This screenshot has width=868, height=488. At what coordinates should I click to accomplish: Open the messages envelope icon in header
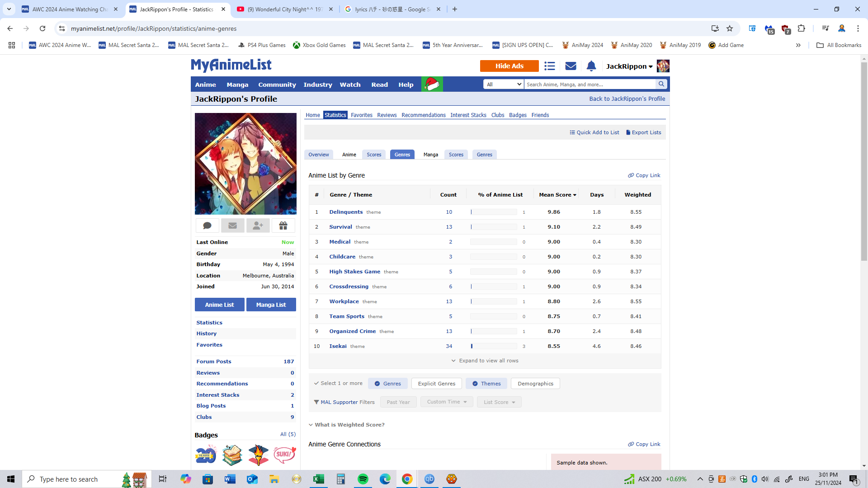[571, 66]
